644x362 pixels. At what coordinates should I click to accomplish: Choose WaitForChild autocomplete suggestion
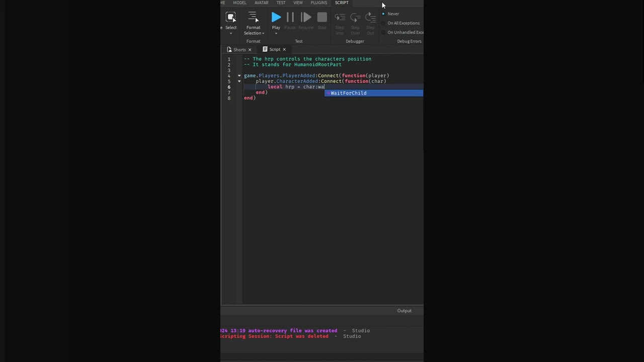click(x=374, y=93)
